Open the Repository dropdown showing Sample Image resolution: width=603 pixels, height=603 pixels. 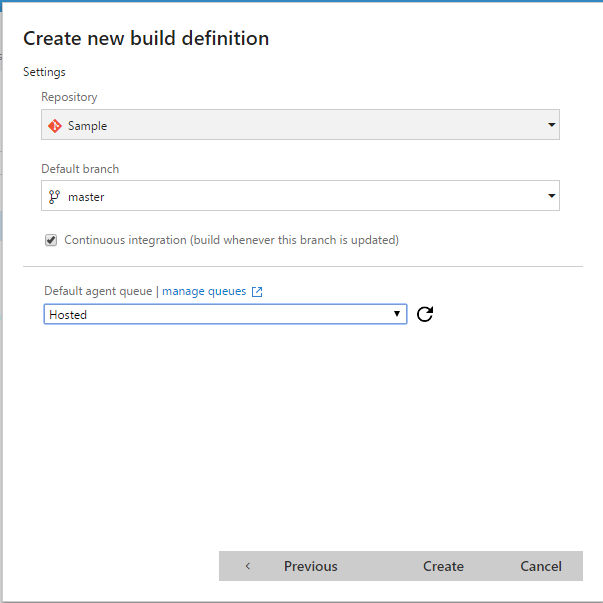tap(300, 126)
